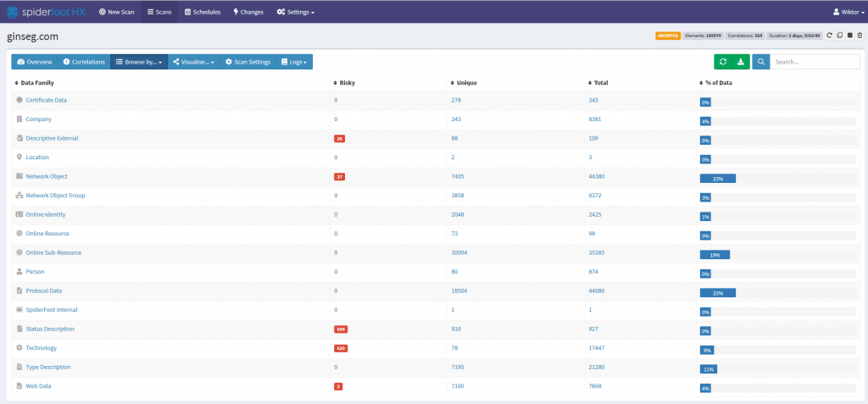This screenshot has width=868, height=404.
Task: Click the orange ABORTED status badge
Action: pyautogui.click(x=668, y=36)
